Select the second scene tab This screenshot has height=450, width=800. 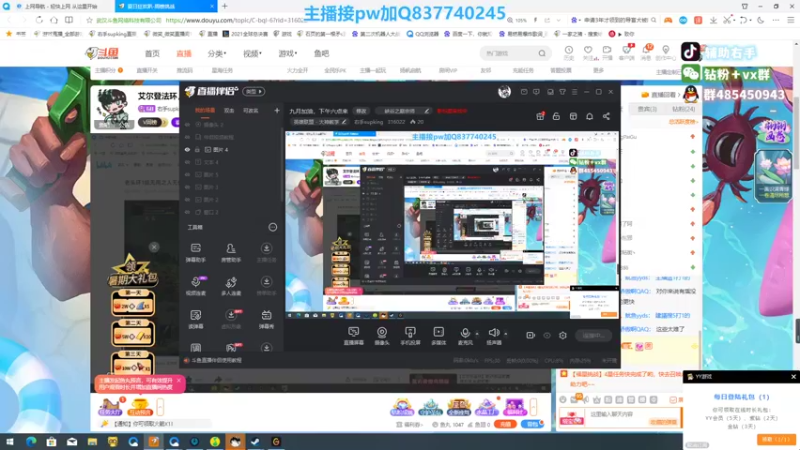pos(229,110)
